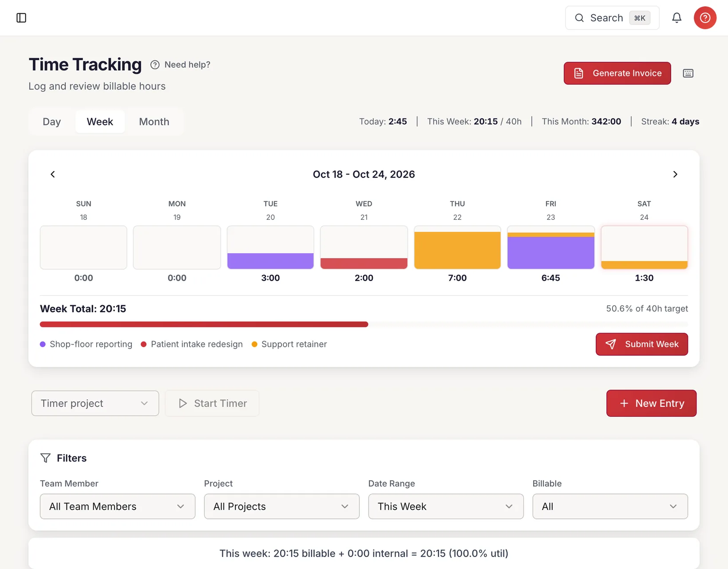Select Tuesday 20 purple bar
Viewport: 728px width, 569px height.
click(x=270, y=261)
